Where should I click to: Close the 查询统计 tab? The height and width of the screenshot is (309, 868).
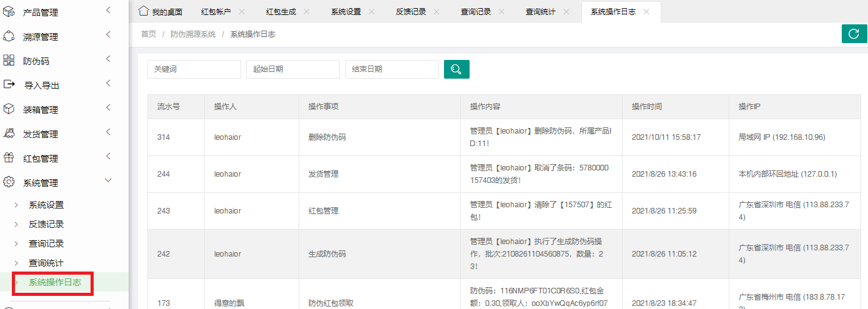coord(566,12)
